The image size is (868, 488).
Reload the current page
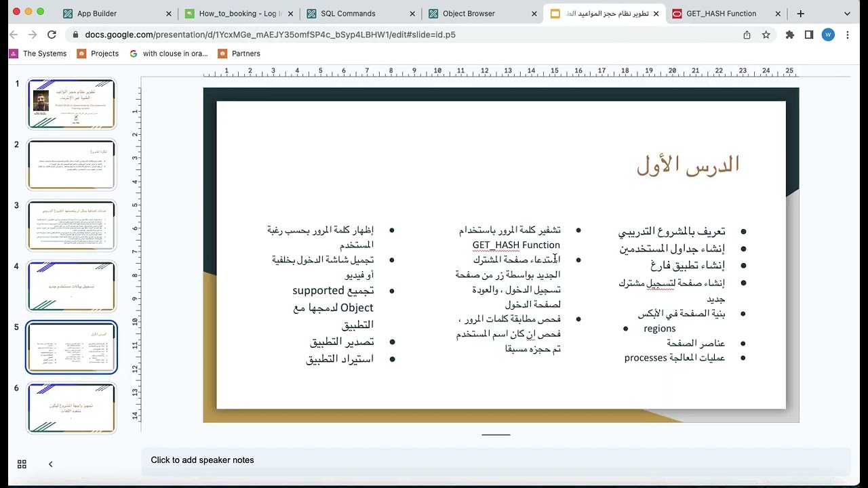(52, 35)
